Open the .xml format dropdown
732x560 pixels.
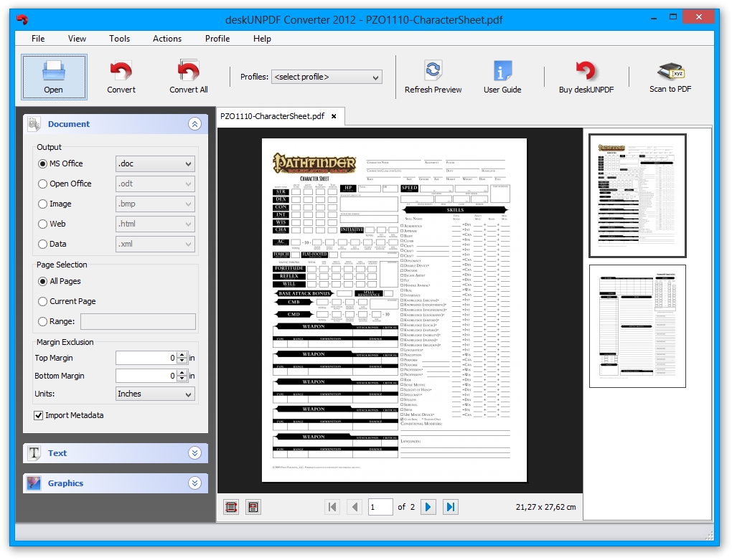(155, 244)
